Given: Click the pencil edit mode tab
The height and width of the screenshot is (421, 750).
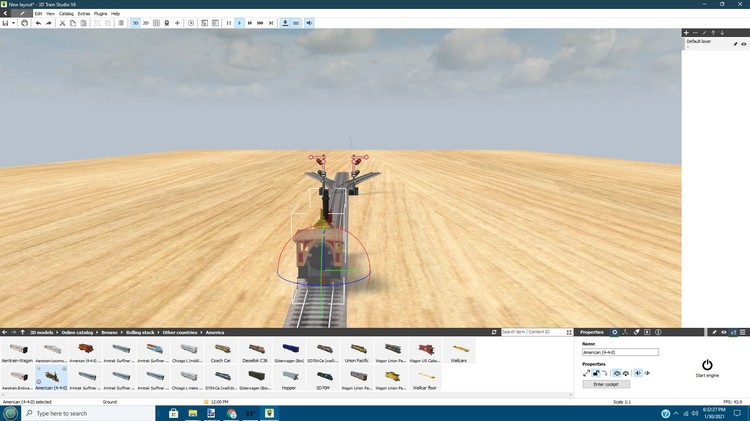Looking at the screenshot, I should 22,14.
